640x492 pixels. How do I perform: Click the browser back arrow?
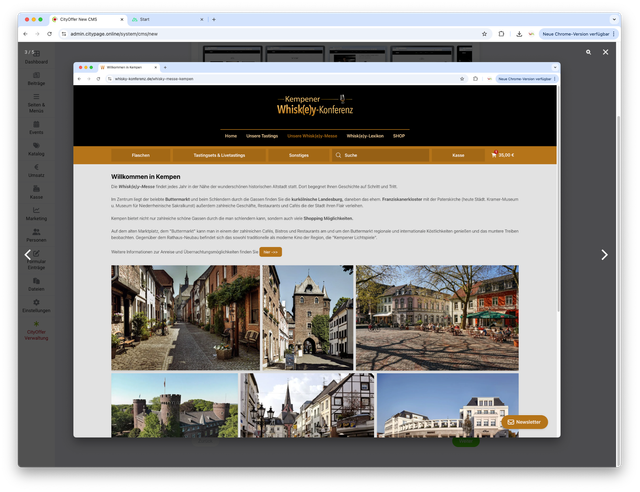(x=25, y=33)
